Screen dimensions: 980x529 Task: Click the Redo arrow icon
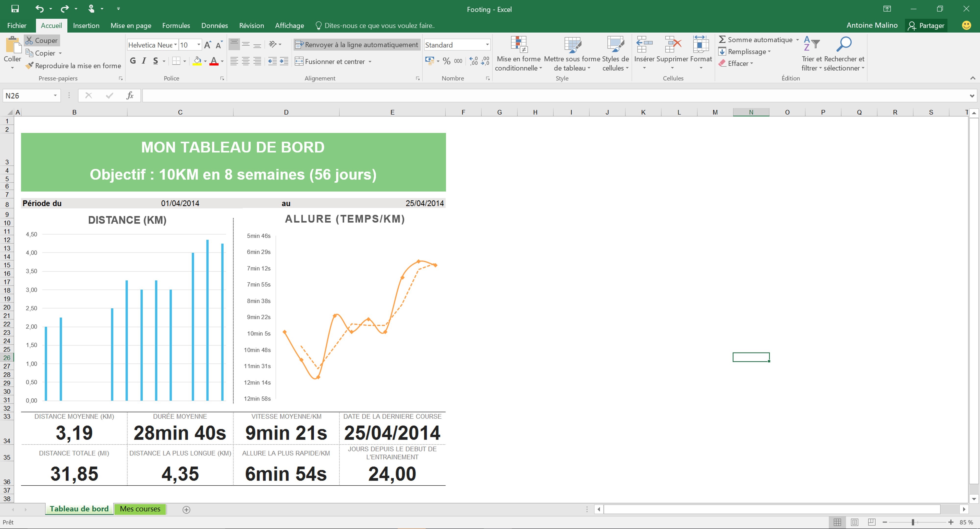click(65, 9)
